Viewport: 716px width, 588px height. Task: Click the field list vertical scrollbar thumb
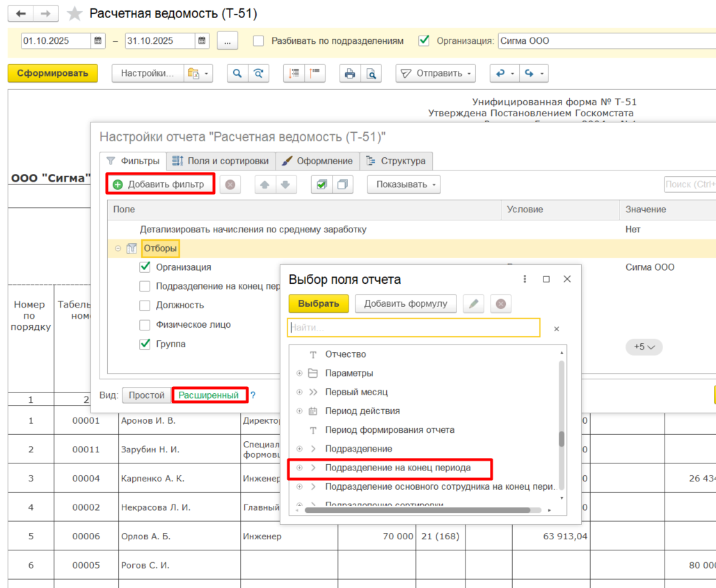coord(562,438)
